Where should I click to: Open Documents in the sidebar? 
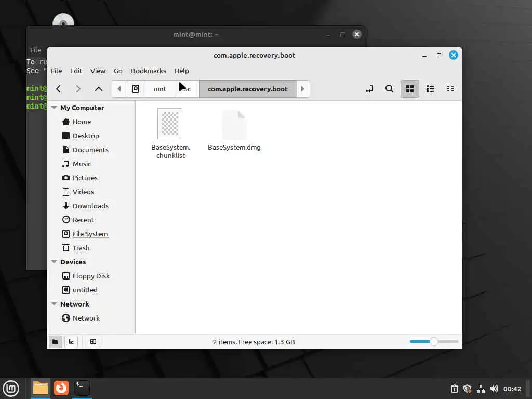click(90, 150)
